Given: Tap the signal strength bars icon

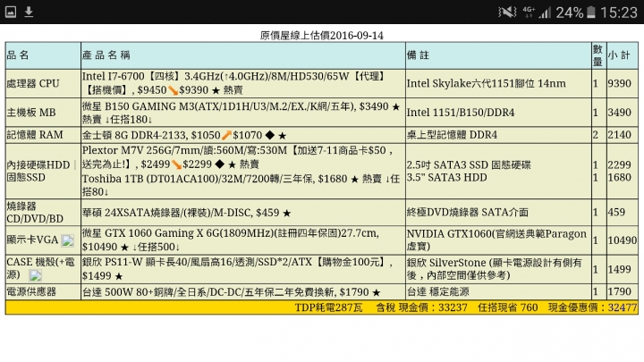Looking at the screenshot, I should [x=545, y=13].
